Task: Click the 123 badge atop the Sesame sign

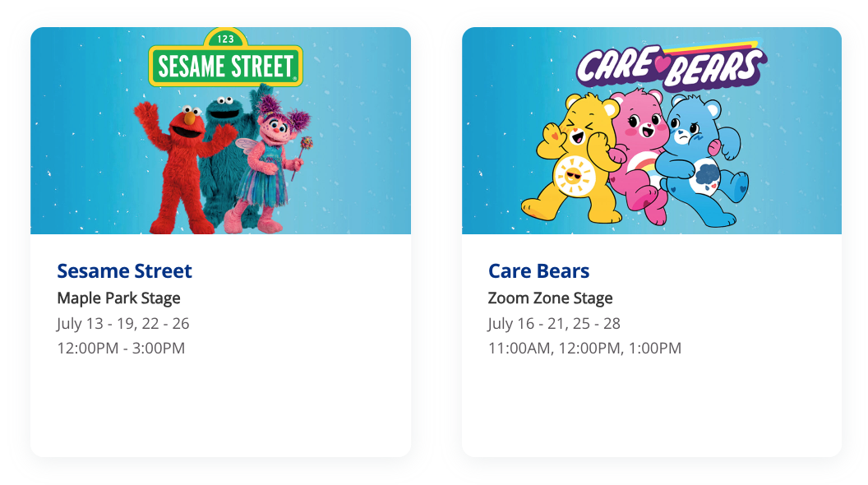Action: (x=224, y=39)
